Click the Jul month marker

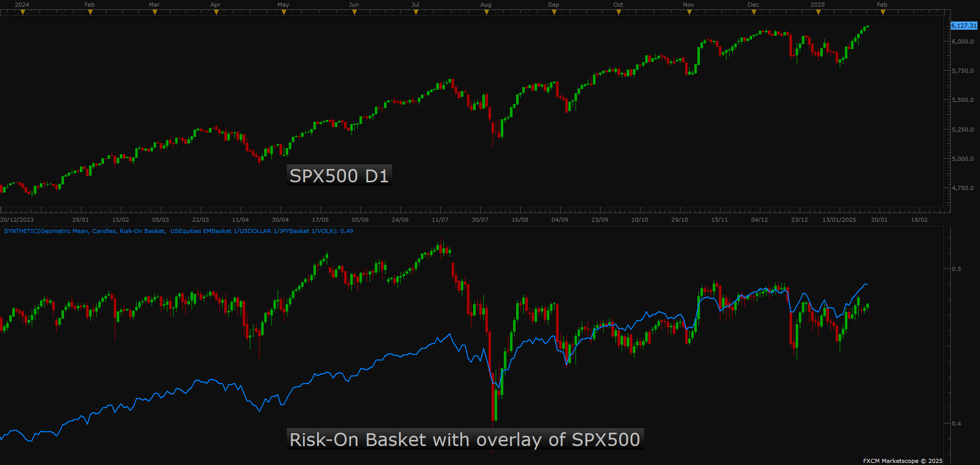pos(416,12)
